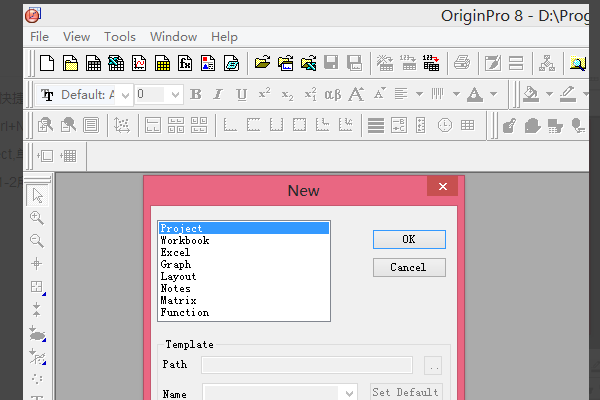Click the New Notes toolbar icon
The image size is (600, 400).
coord(231,63)
